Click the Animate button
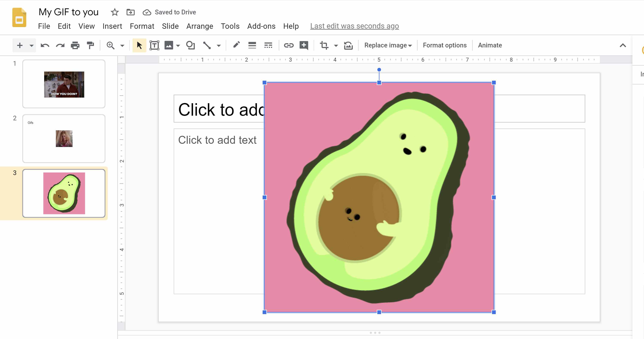 tap(489, 45)
